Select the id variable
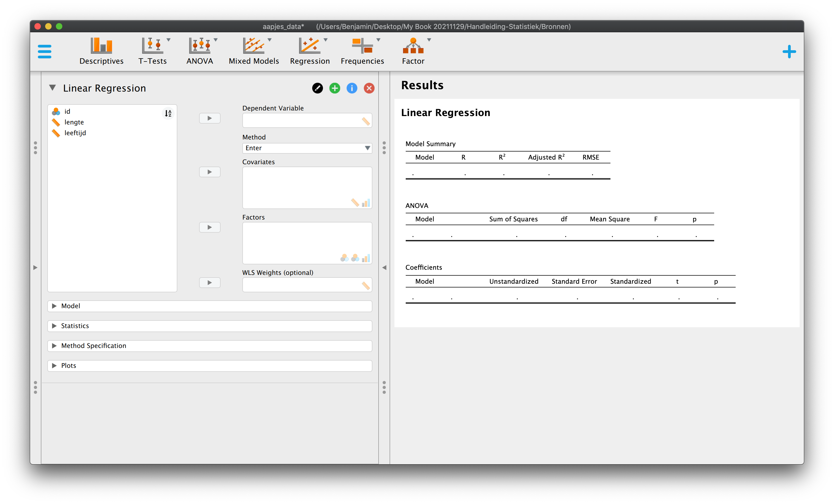Viewport: 834px width, 504px height. pyautogui.click(x=67, y=111)
